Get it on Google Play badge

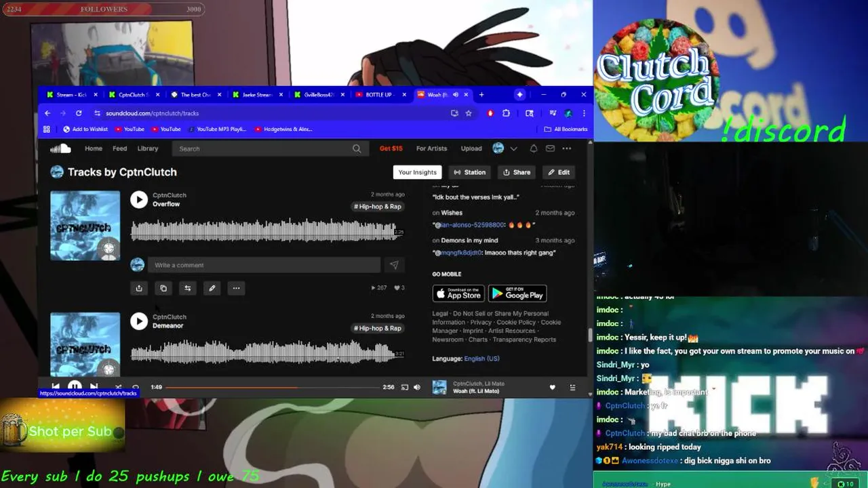(x=517, y=293)
